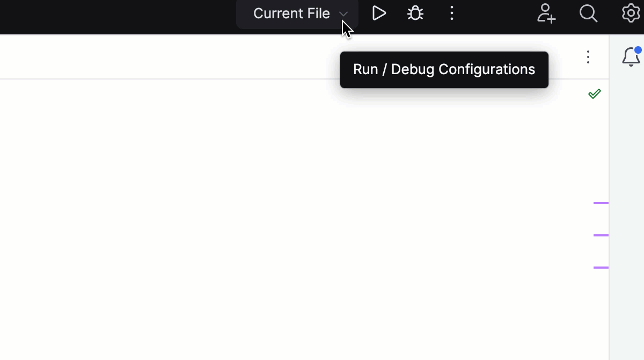Click the first purple change marker stripe
This screenshot has width=644, height=360.
click(x=601, y=203)
